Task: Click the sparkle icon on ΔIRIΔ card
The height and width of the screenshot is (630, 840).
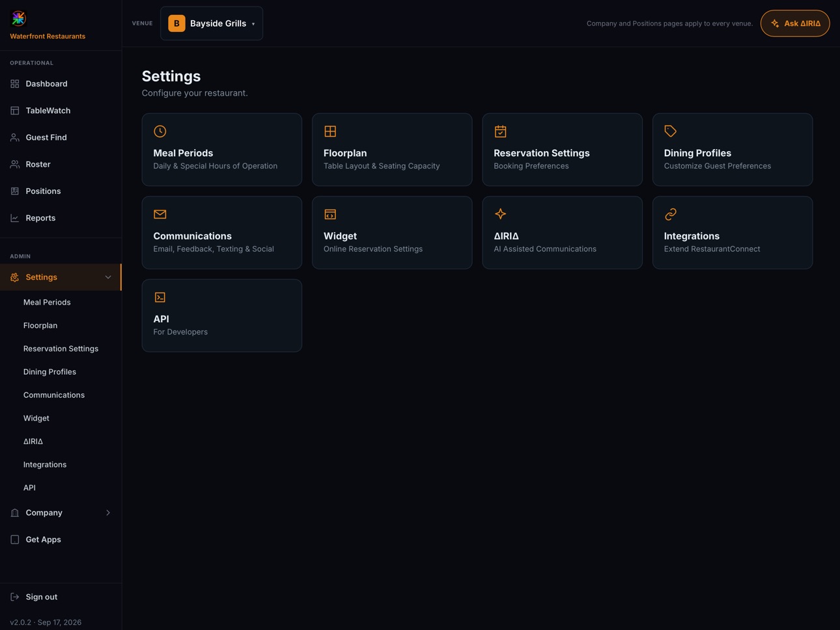Action: pyautogui.click(x=500, y=214)
